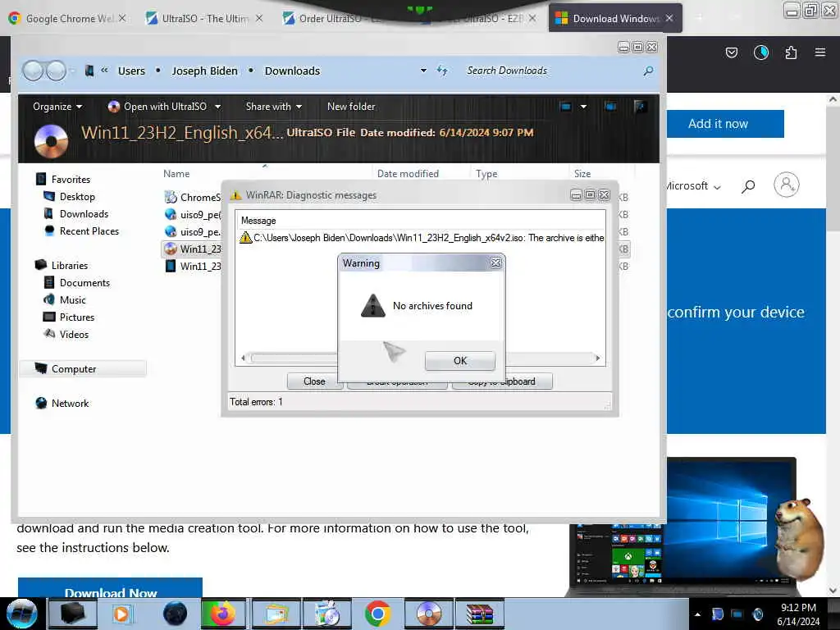Select the diagnostic message row about Win11_23H2_English_x64v2.iso

coord(421,238)
